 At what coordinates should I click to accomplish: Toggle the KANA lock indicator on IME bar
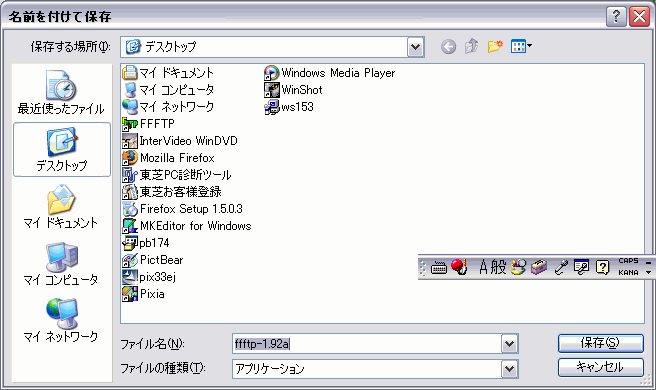628,272
